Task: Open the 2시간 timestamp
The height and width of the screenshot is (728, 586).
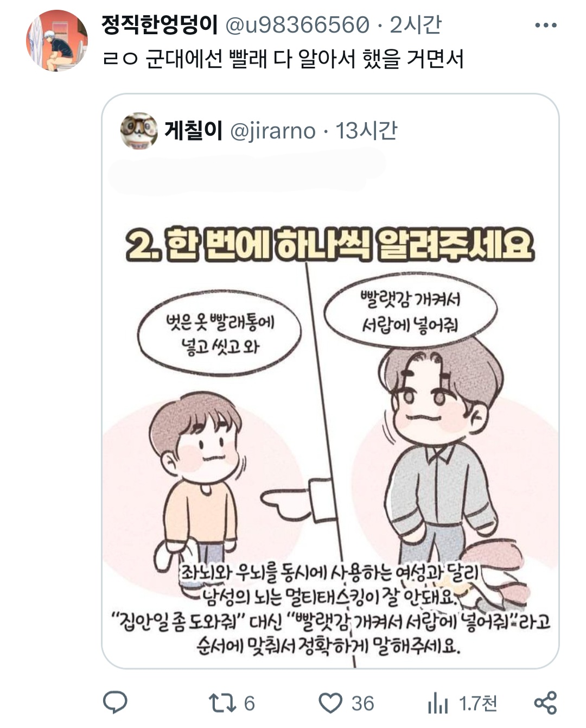Action: click(x=416, y=25)
